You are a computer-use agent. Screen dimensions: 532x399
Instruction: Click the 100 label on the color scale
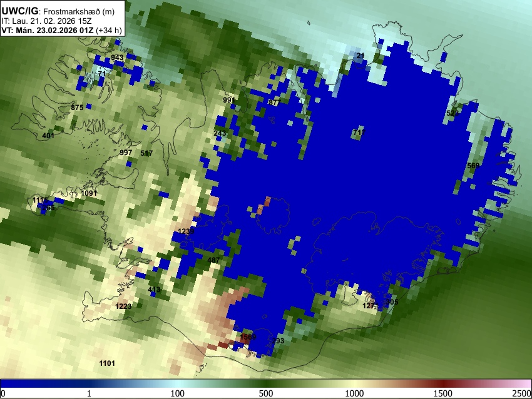click(178, 393)
